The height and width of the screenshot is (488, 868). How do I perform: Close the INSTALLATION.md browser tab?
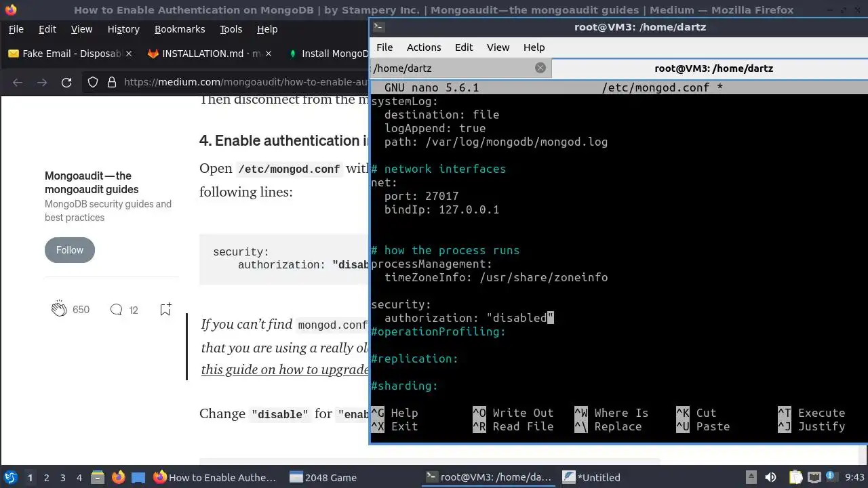click(x=268, y=54)
